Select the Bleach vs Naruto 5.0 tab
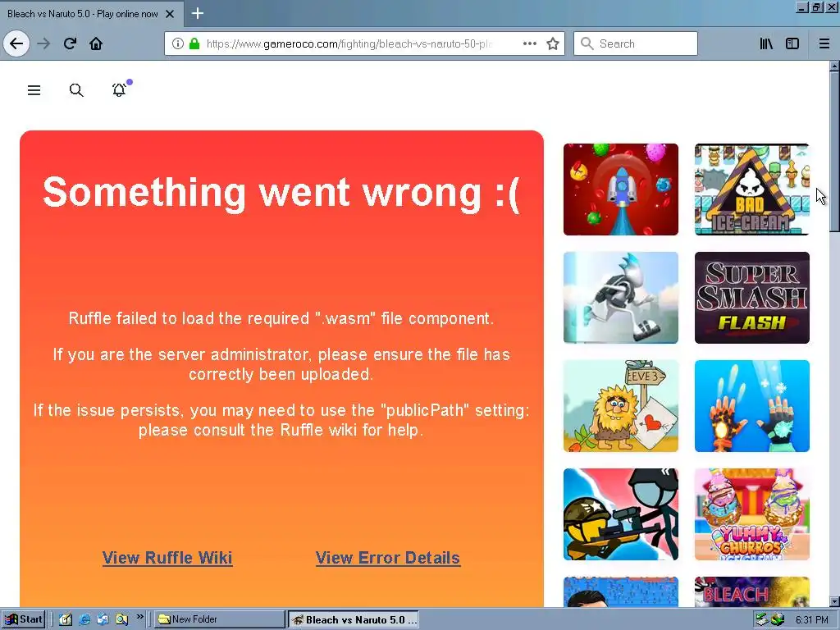This screenshot has height=630, width=840. coord(83,14)
